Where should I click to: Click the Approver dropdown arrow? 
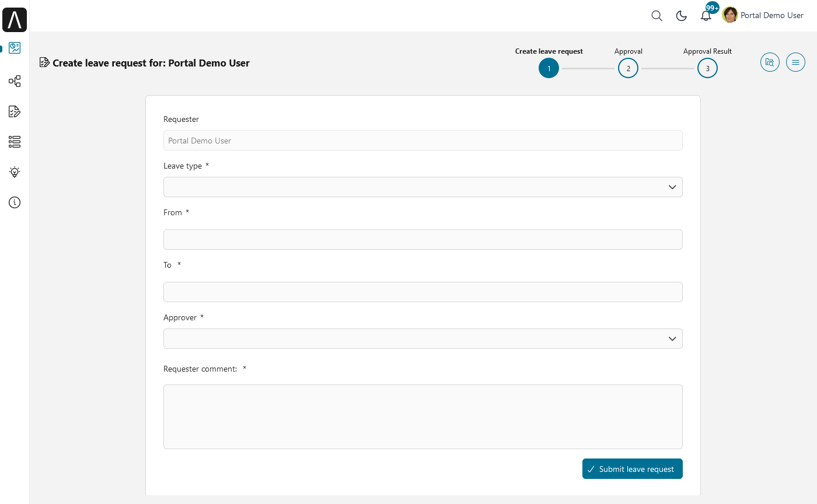tap(672, 338)
